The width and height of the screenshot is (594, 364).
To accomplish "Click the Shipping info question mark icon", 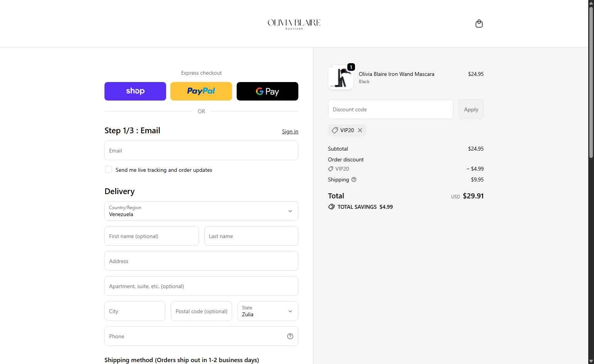I will click(x=354, y=179).
